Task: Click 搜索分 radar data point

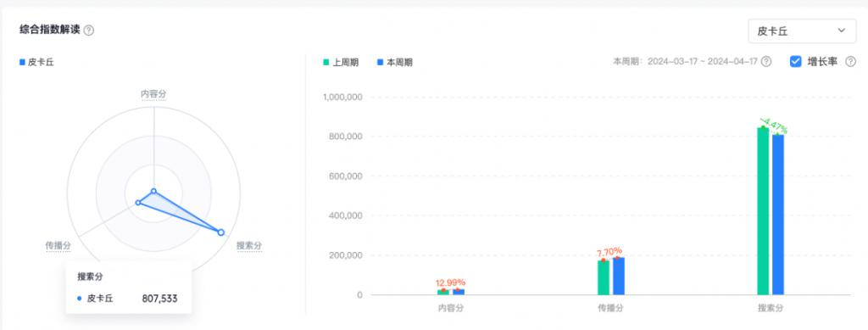Action: pos(221,232)
